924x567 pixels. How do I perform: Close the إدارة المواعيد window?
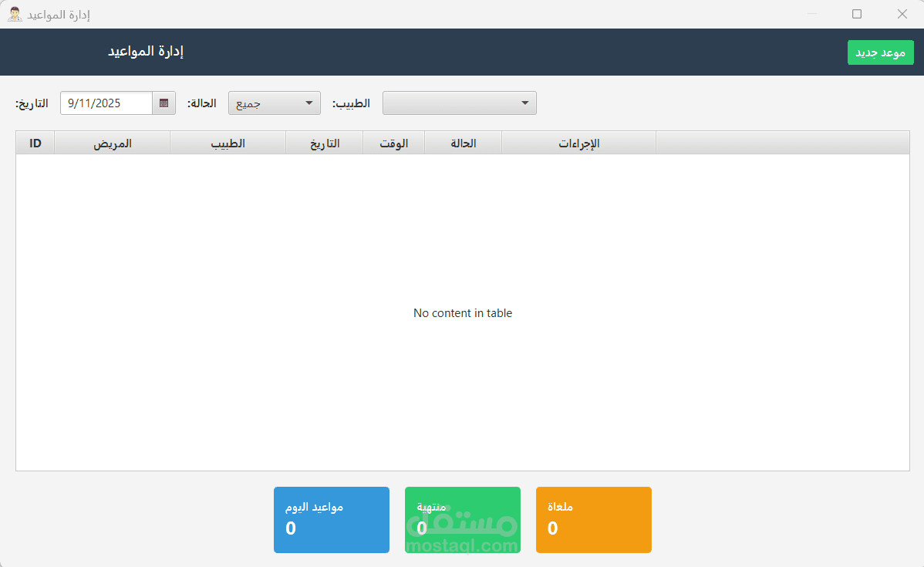pos(902,14)
